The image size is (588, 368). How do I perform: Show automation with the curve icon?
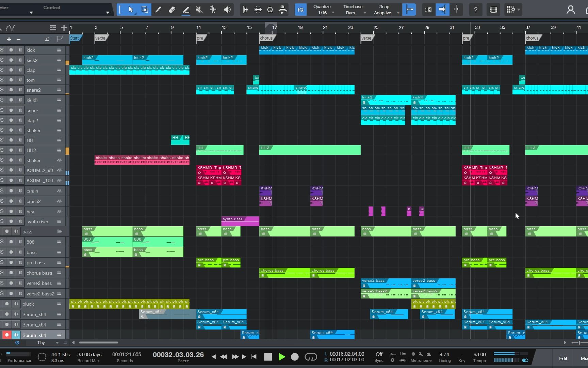10,28
